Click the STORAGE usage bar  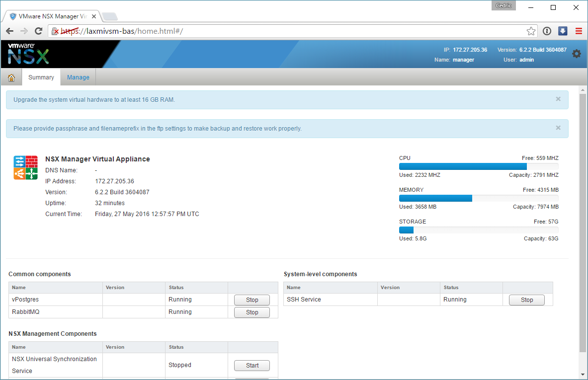click(x=479, y=230)
